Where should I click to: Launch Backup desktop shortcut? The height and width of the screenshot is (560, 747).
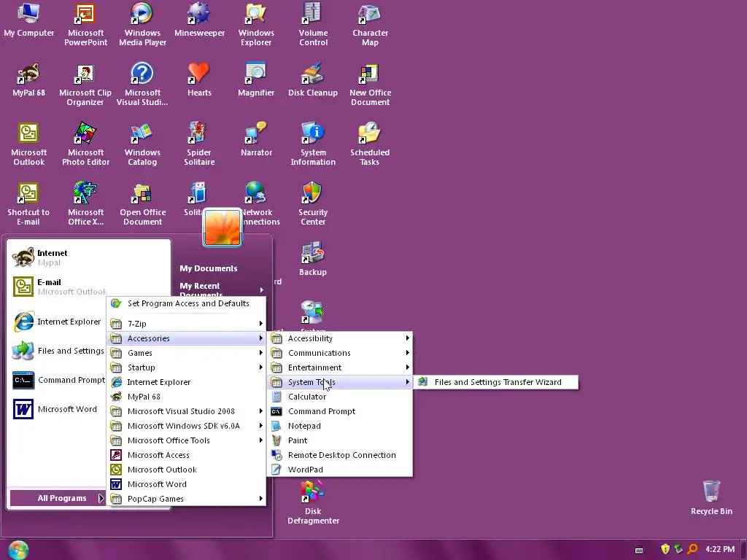pyautogui.click(x=313, y=259)
